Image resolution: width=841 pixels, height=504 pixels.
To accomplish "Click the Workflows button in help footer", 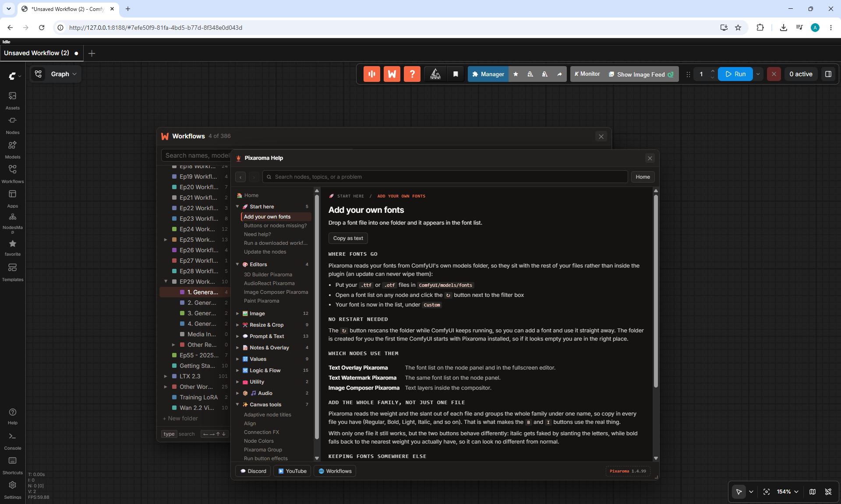I will click(335, 471).
